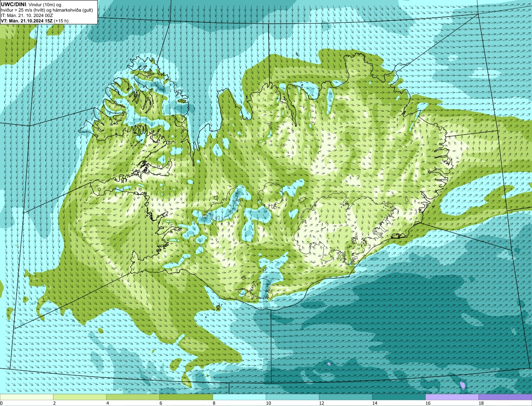The height and width of the screenshot is (406, 532).
Task: Select the 'IT: Mán. 21. 10. 2024 00Z' line
Action: pyautogui.click(x=27, y=15)
